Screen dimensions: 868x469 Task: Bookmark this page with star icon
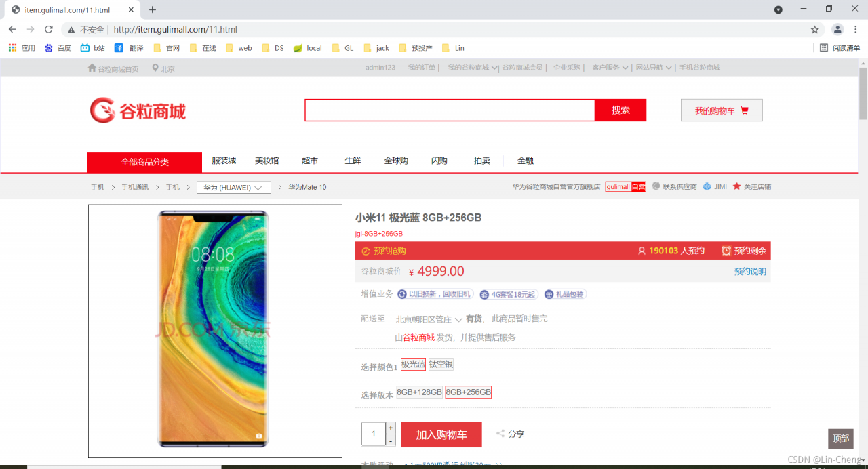815,29
